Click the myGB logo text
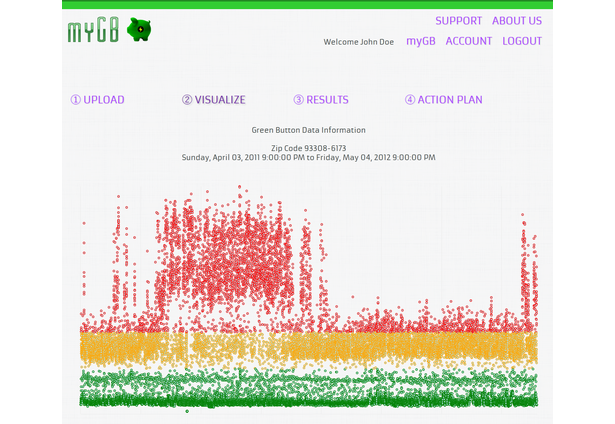The width and height of the screenshot is (615, 424). (x=93, y=29)
